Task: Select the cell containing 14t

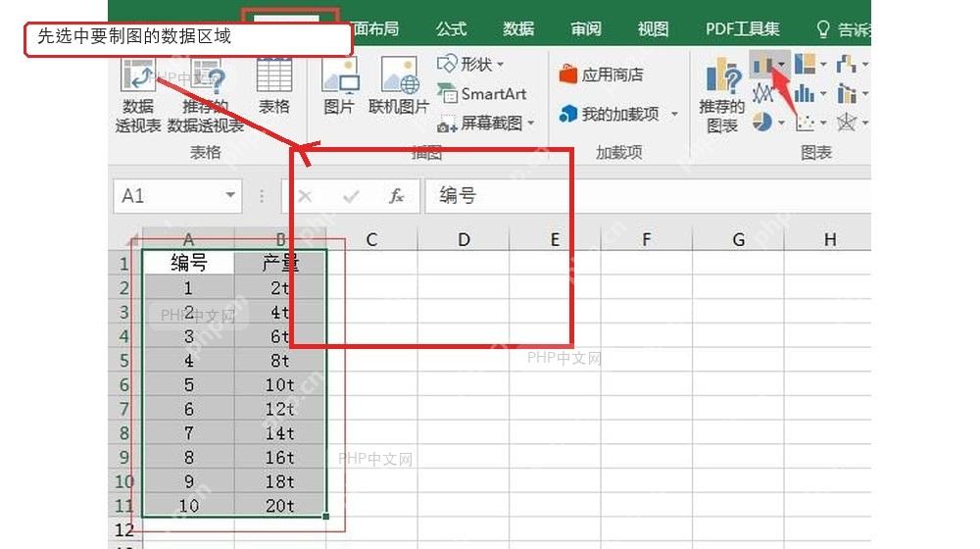Action: (280, 433)
